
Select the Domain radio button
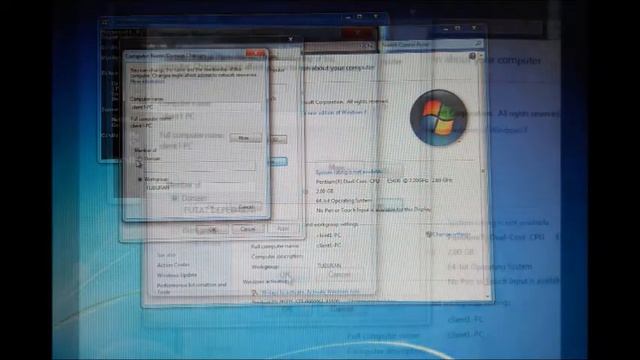[140, 158]
